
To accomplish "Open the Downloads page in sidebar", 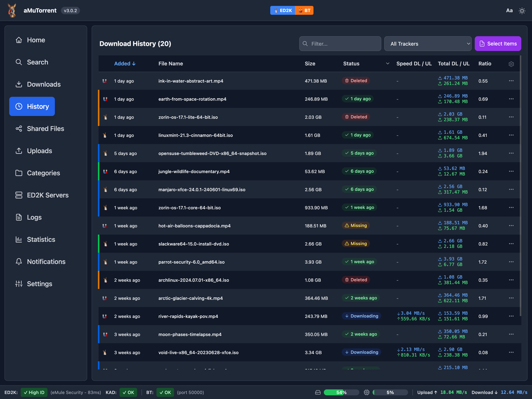I will pos(44,84).
